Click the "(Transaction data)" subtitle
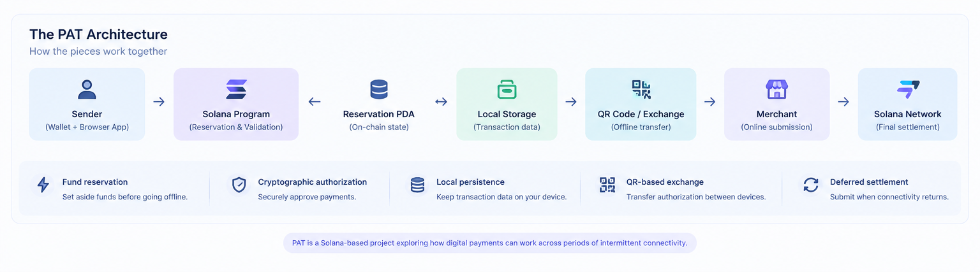This screenshot has height=272, width=980. 507,127
